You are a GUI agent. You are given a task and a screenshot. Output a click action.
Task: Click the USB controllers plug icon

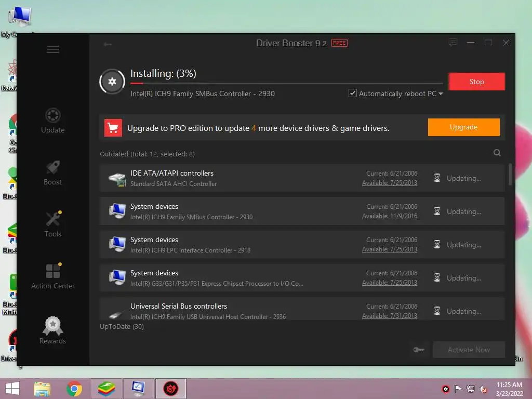(x=116, y=314)
